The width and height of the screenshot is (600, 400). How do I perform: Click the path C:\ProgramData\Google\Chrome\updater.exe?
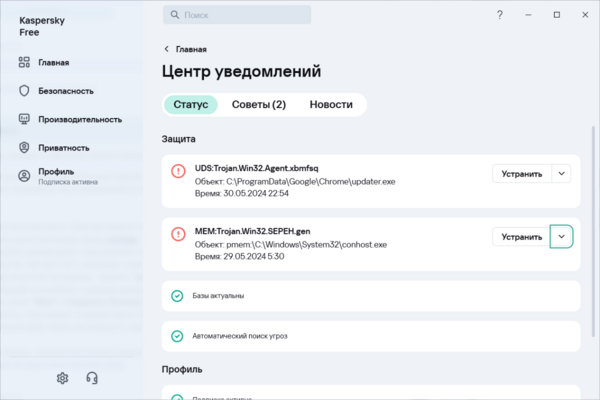click(311, 181)
